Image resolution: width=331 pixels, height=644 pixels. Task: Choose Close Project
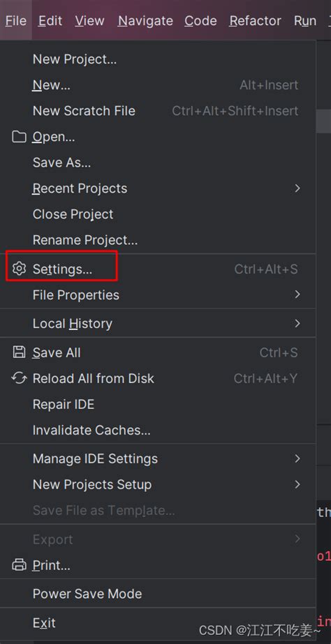pyautogui.click(x=158, y=214)
